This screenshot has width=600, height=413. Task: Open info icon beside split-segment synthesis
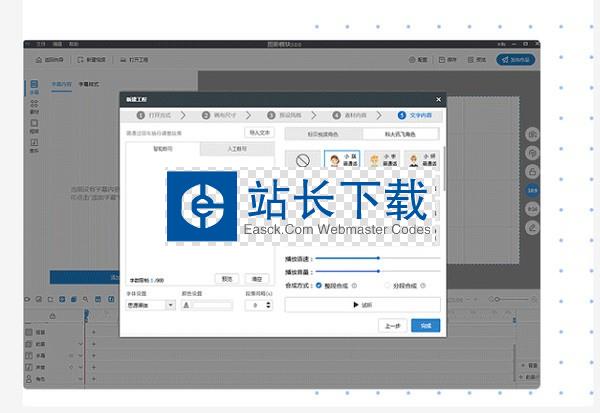(x=423, y=286)
